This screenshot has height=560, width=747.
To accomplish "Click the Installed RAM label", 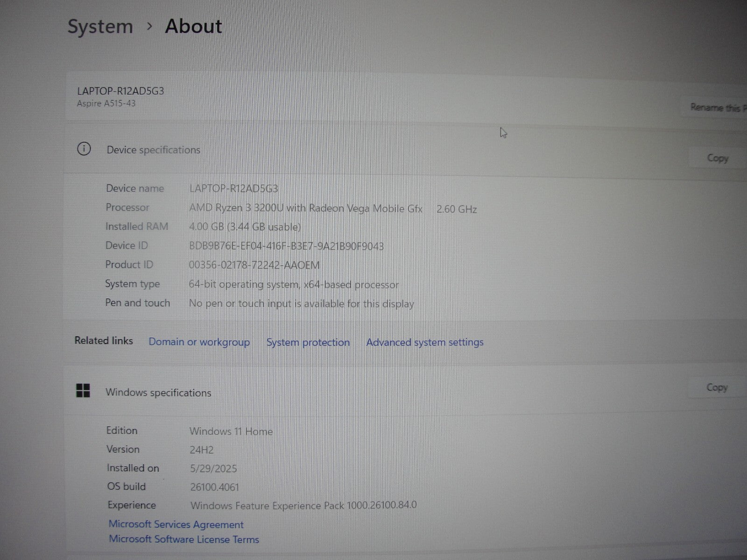I will tap(137, 226).
